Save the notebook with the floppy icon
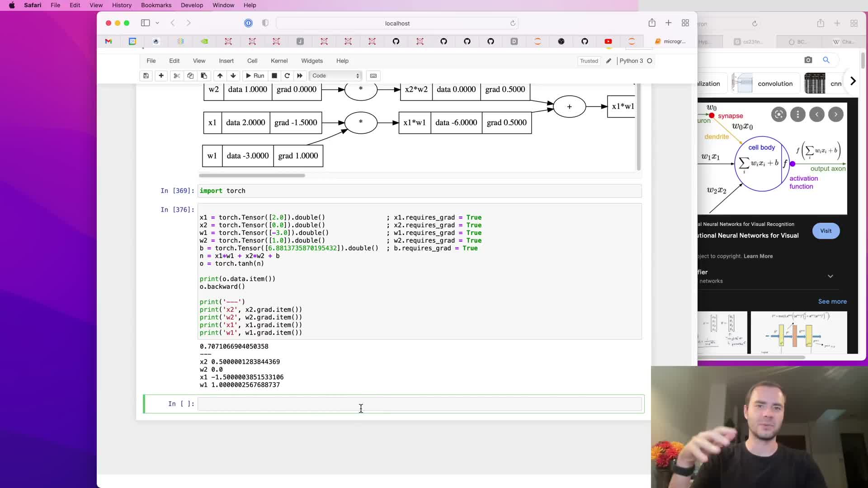 (146, 75)
